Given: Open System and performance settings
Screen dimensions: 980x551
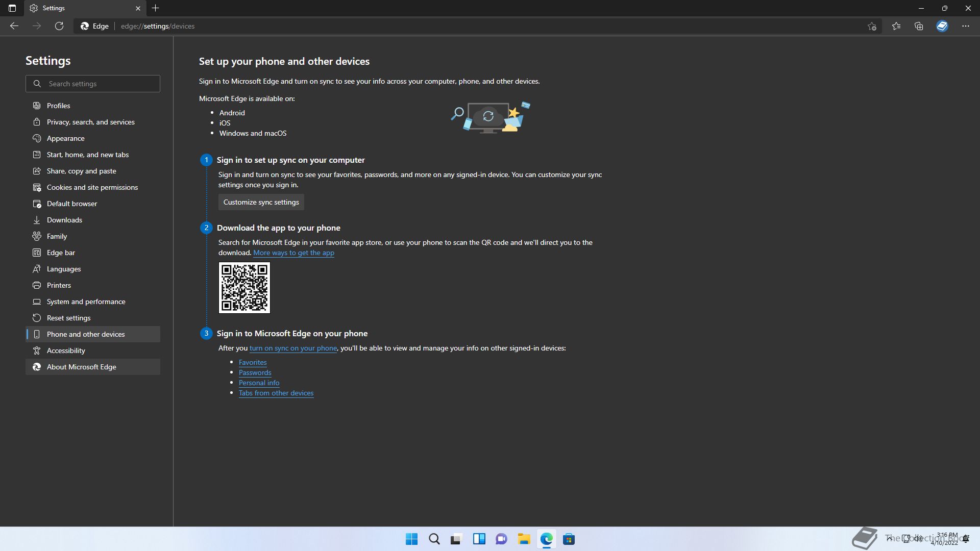Looking at the screenshot, I should pos(93,302).
